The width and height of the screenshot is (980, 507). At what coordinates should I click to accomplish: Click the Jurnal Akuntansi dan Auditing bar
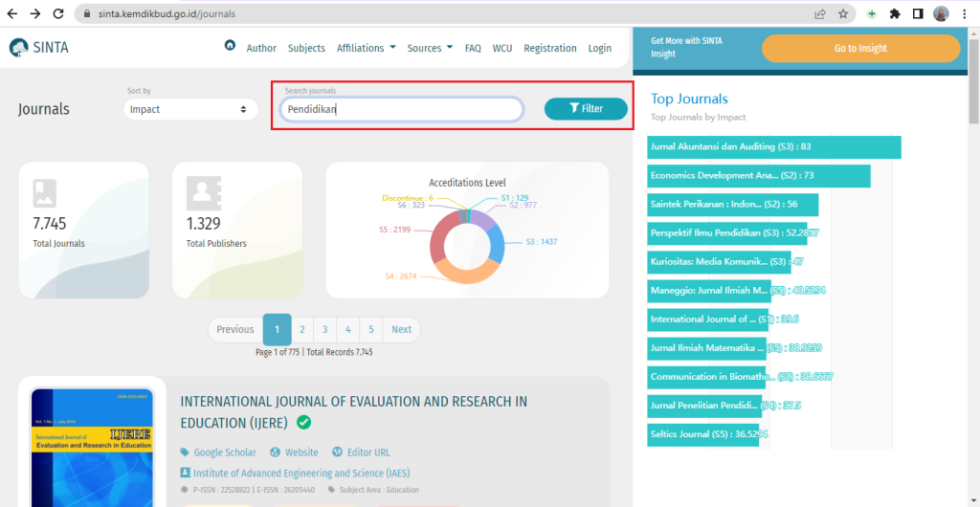(x=774, y=146)
